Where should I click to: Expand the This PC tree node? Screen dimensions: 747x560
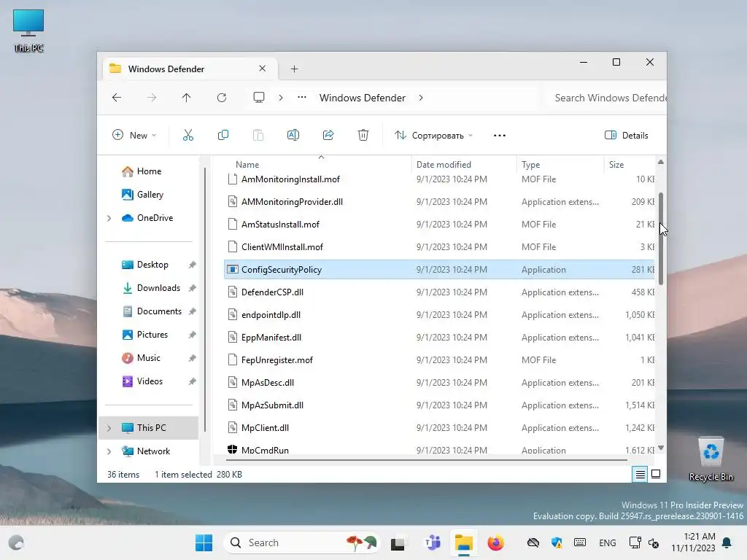pos(109,428)
